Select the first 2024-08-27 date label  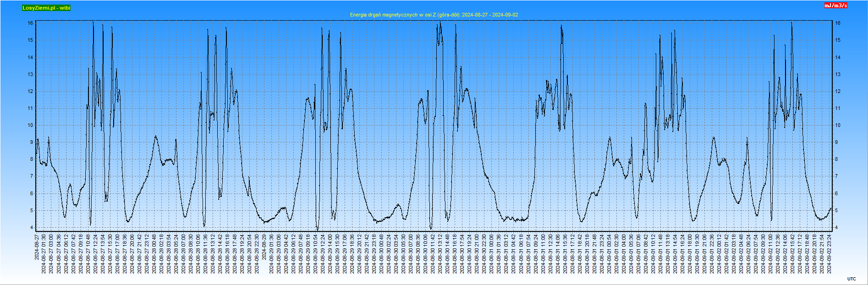37,247
